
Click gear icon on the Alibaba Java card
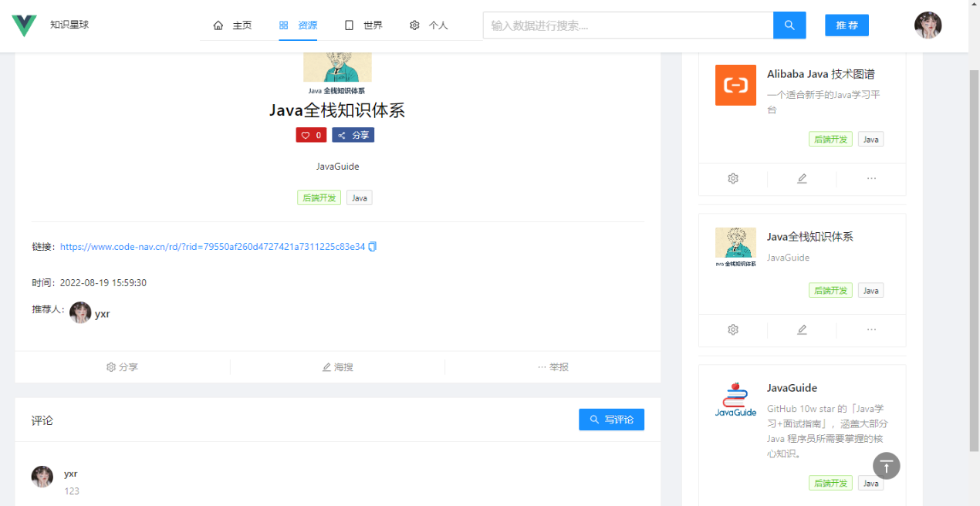733,178
